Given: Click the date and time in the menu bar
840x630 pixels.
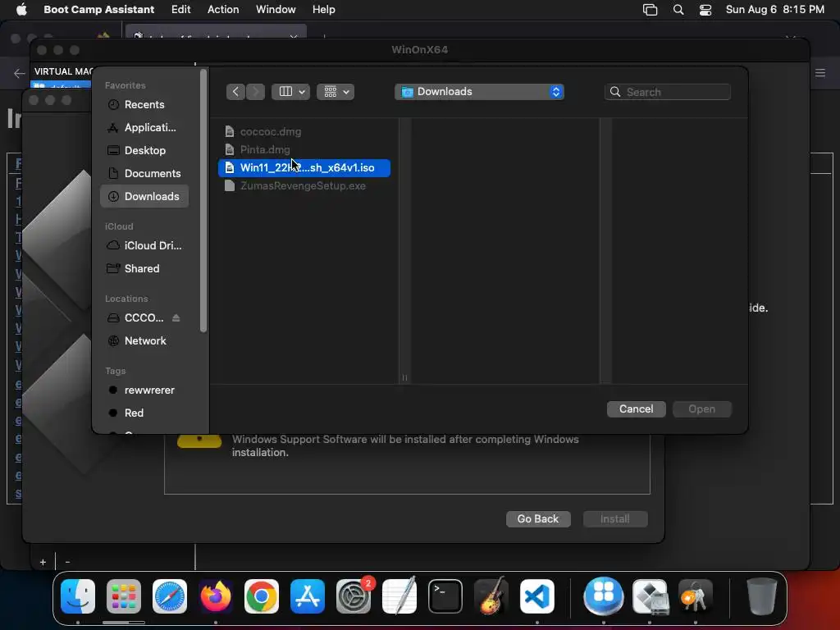Looking at the screenshot, I should click(774, 9).
